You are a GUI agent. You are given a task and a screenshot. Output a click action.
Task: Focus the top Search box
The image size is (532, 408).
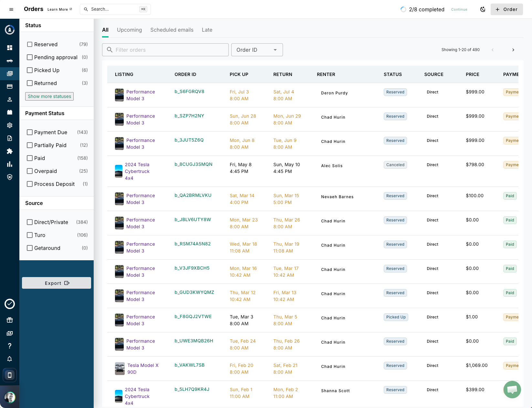115,9
